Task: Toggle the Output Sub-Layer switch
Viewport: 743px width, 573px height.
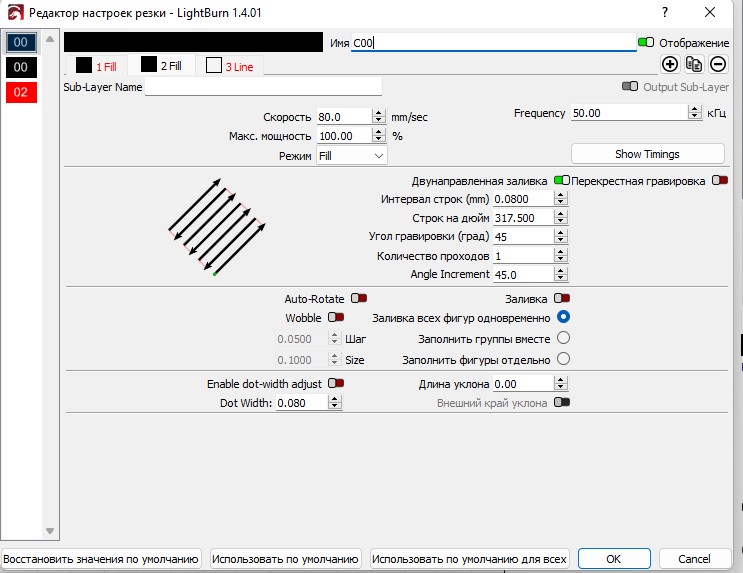Action: [629, 86]
